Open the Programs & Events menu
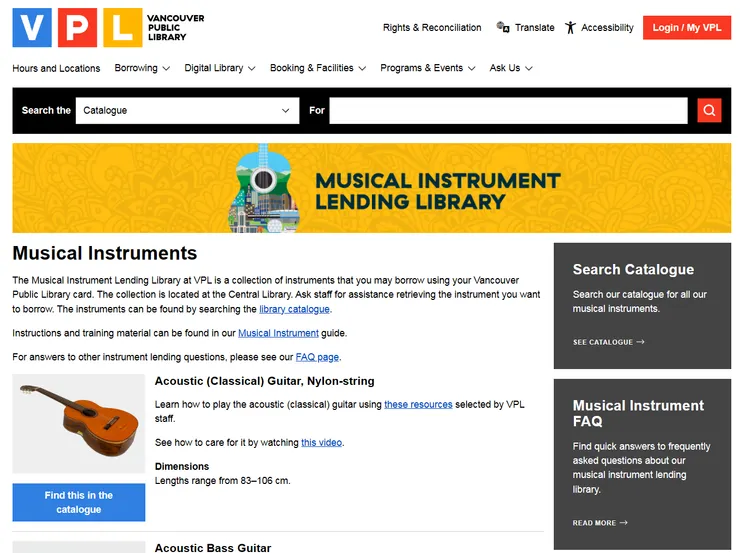 point(428,68)
